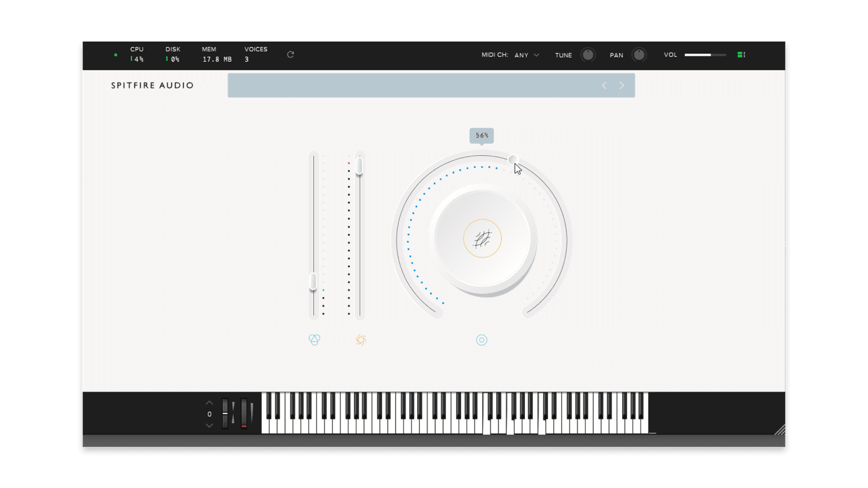Click the dynamics slider handle near the top
This screenshot has width=868, height=488.
tap(359, 166)
